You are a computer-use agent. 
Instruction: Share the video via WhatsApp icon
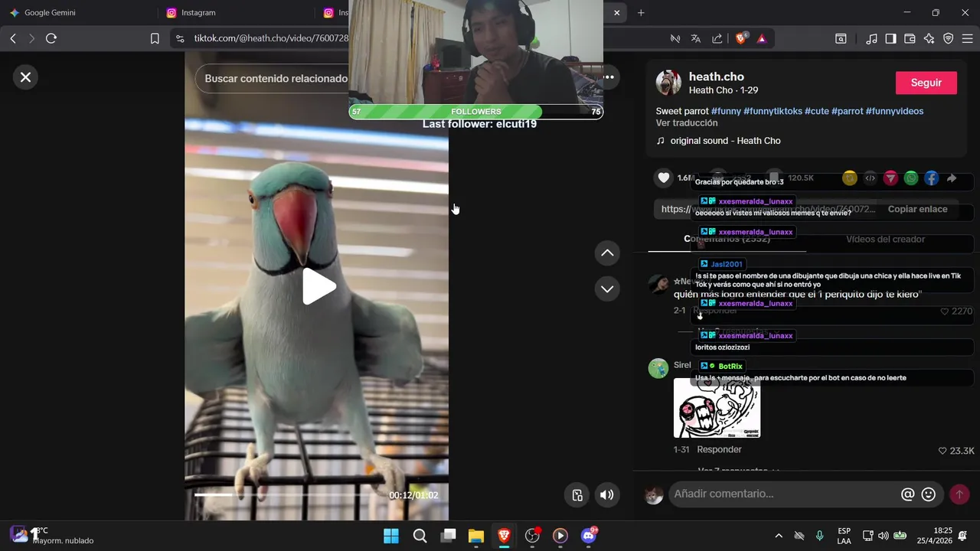pyautogui.click(x=911, y=178)
